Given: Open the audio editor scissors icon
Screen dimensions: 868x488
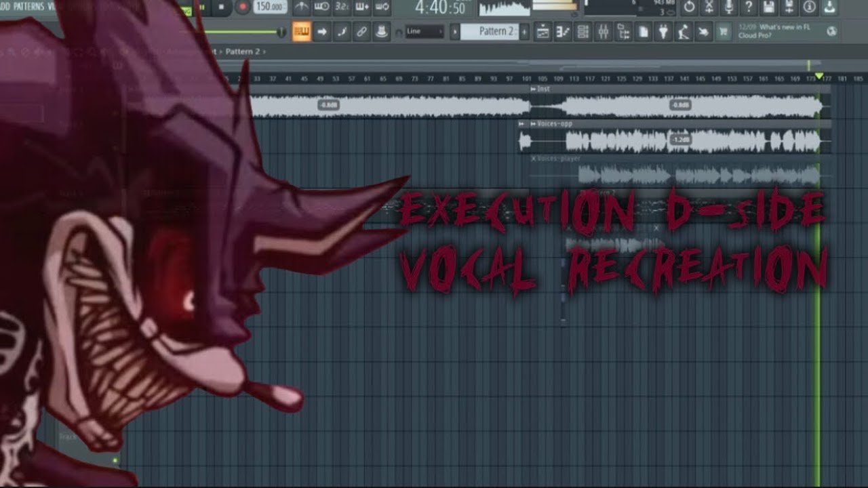Looking at the screenshot, I should 709,7.
